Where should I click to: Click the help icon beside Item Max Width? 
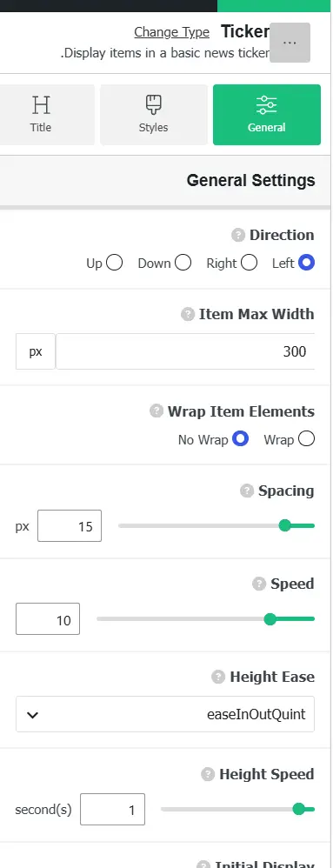click(x=188, y=315)
